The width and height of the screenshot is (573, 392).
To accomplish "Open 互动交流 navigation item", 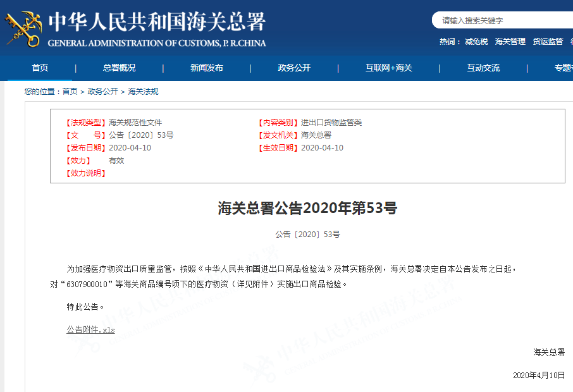I will tap(483, 68).
